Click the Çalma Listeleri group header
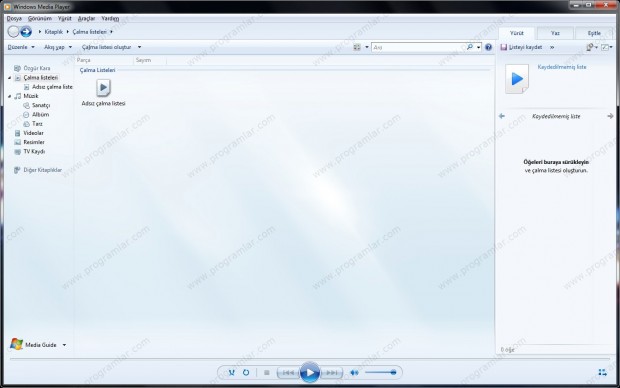Viewport: 620px width, 388px height. tap(97, 70)
